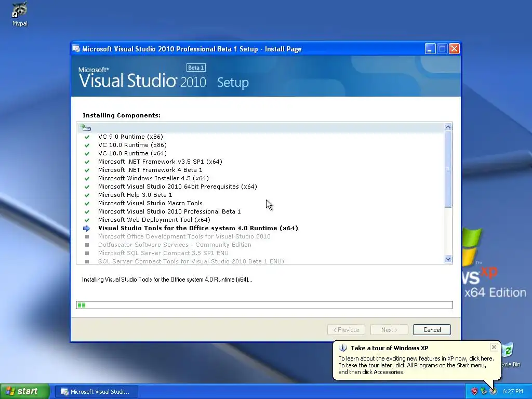
Task: Click the checkmark beside Windows Installer 4.5 (x64)
Action: [87, 179]
